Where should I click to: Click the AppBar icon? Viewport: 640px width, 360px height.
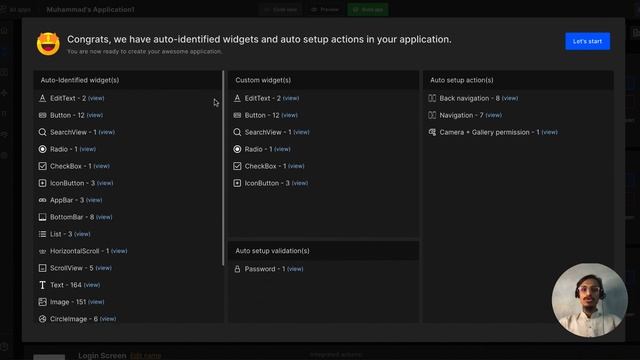(42, 200)
